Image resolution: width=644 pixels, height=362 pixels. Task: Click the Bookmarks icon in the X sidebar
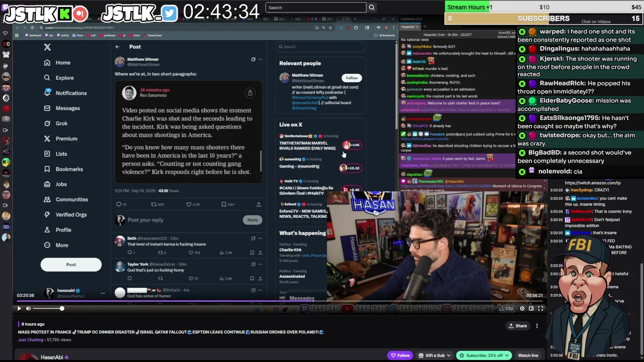[x=47, y=169]
